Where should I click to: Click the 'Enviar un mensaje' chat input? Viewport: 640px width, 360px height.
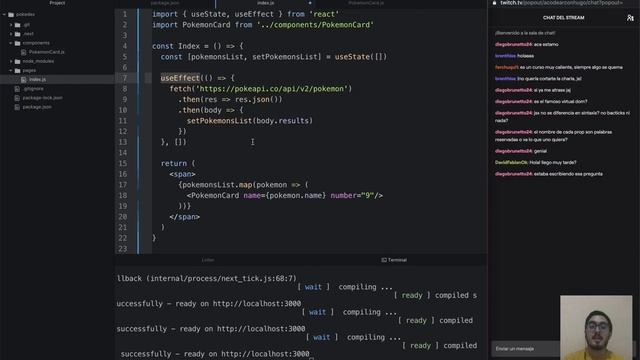coord(525,349)
